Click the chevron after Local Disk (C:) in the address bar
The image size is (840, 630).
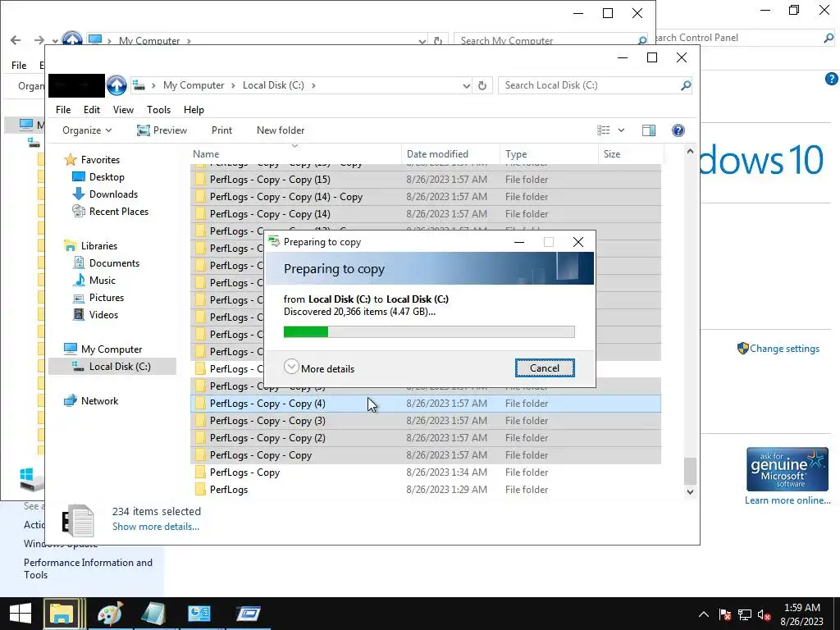[x=313, y=85]
